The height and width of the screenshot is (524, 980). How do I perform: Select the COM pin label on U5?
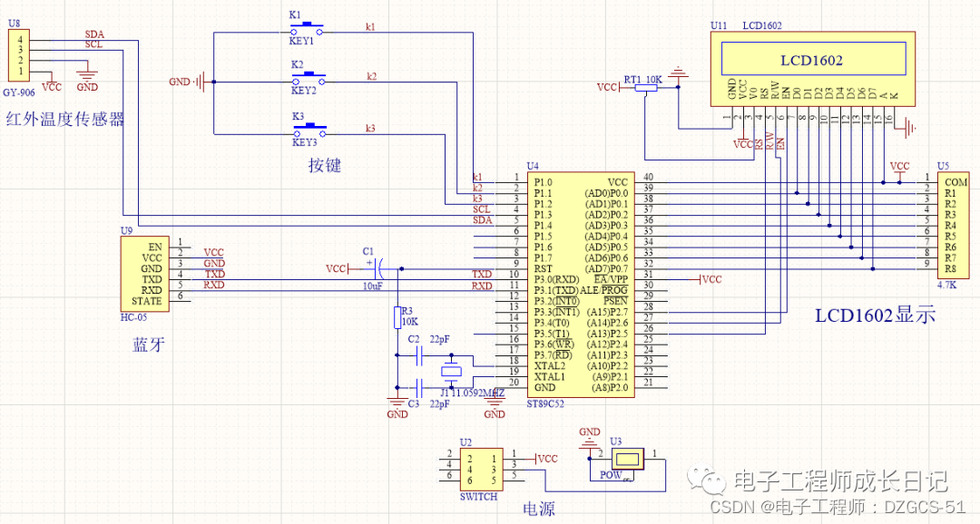955,182
